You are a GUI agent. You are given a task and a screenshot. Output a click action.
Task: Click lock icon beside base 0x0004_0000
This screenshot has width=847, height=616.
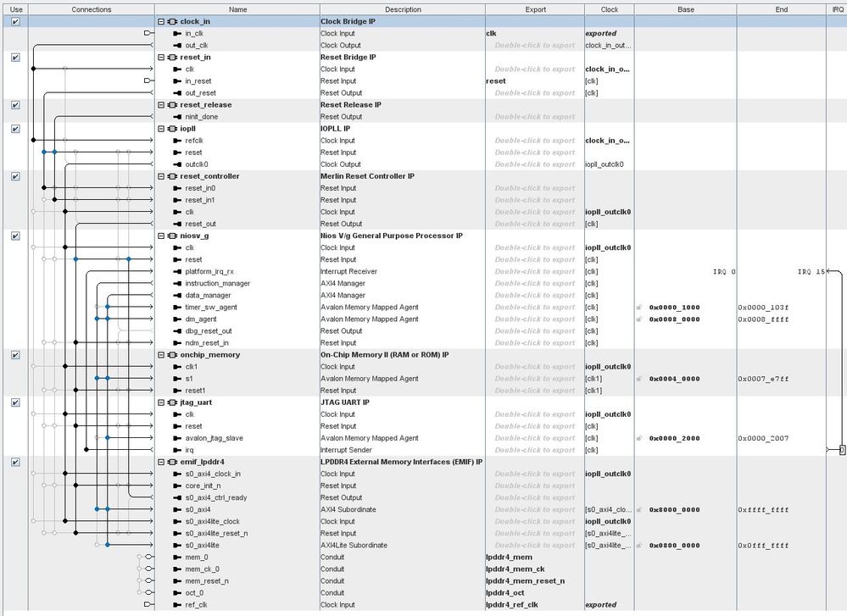(639, 379)
